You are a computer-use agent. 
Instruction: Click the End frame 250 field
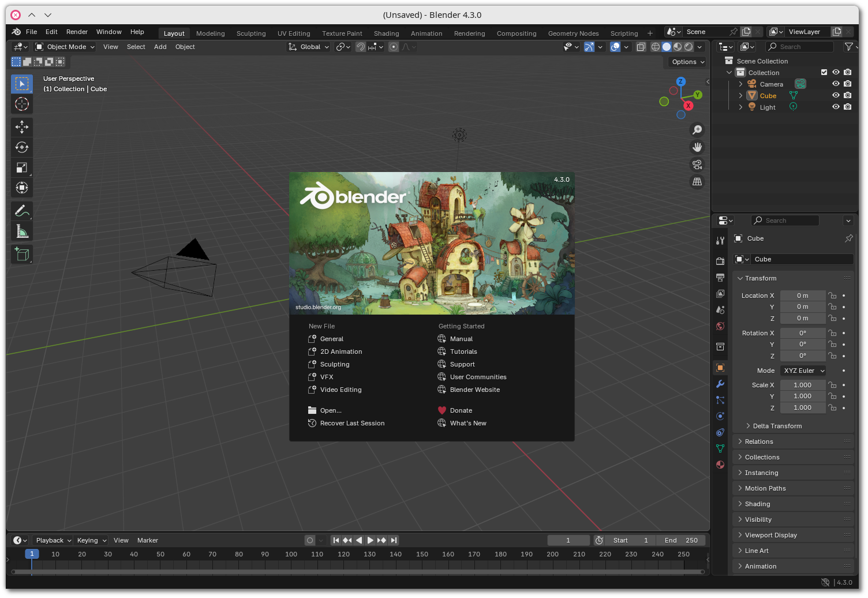coord(681,540)
